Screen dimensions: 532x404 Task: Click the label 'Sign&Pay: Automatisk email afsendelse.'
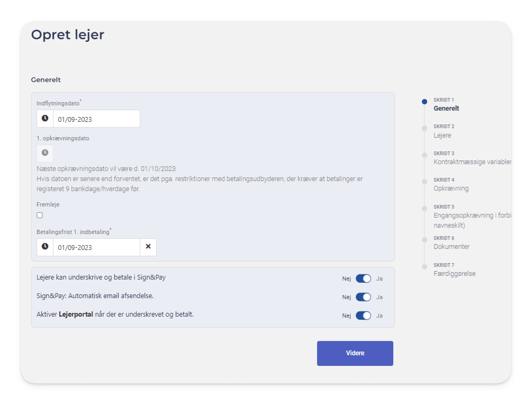click(95, 296)
